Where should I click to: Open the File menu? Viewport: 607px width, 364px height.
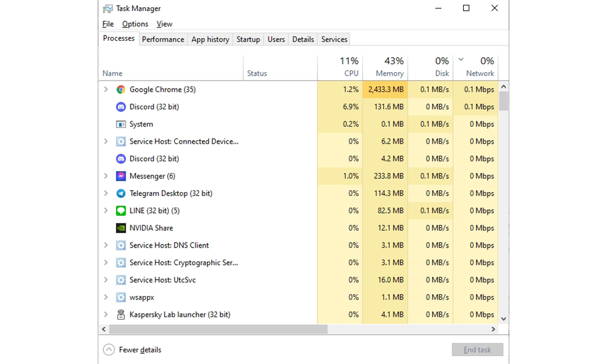tap(108, 24)
